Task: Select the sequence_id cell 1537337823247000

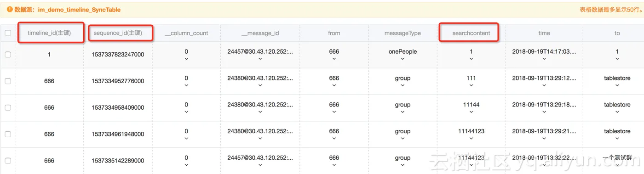Action: [x=118, y=55]
